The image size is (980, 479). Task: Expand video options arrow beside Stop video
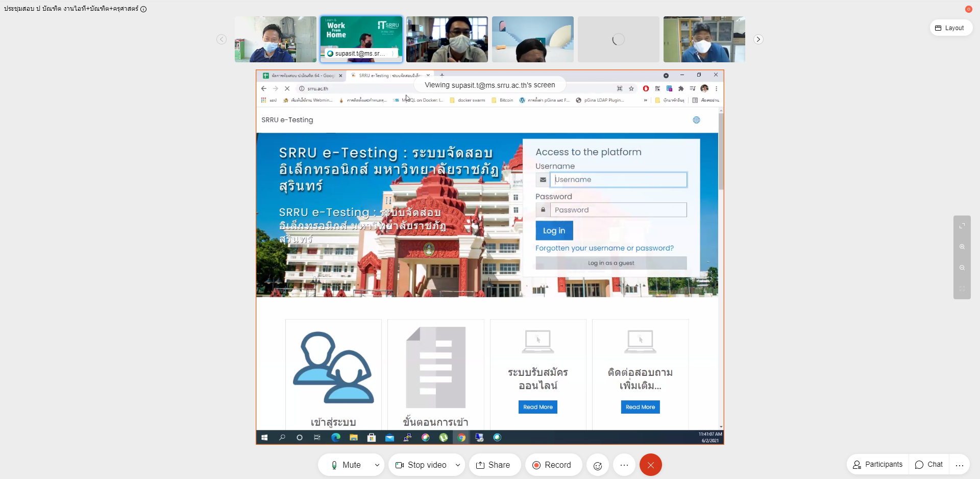[x=458, y=465]
